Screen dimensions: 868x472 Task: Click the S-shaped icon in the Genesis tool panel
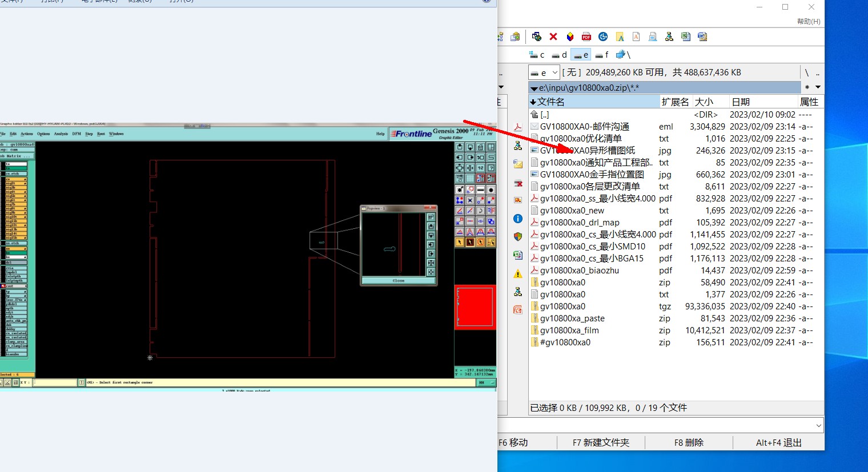491,158
